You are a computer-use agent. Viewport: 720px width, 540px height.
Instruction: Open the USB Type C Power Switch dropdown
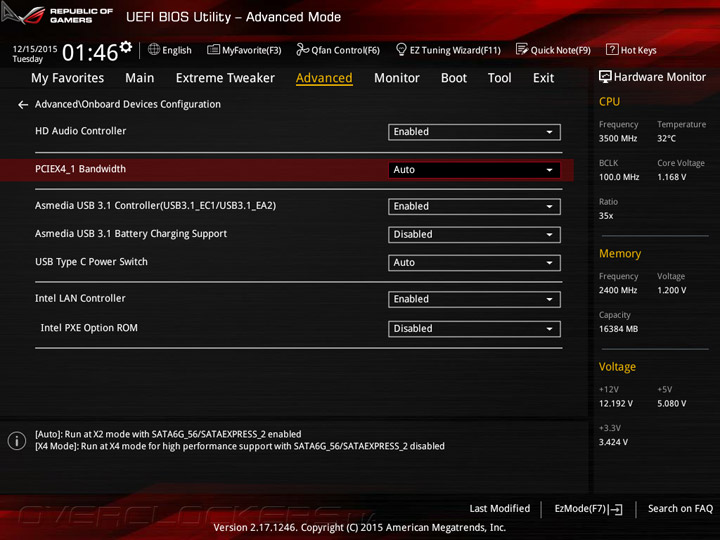[474, 263]
